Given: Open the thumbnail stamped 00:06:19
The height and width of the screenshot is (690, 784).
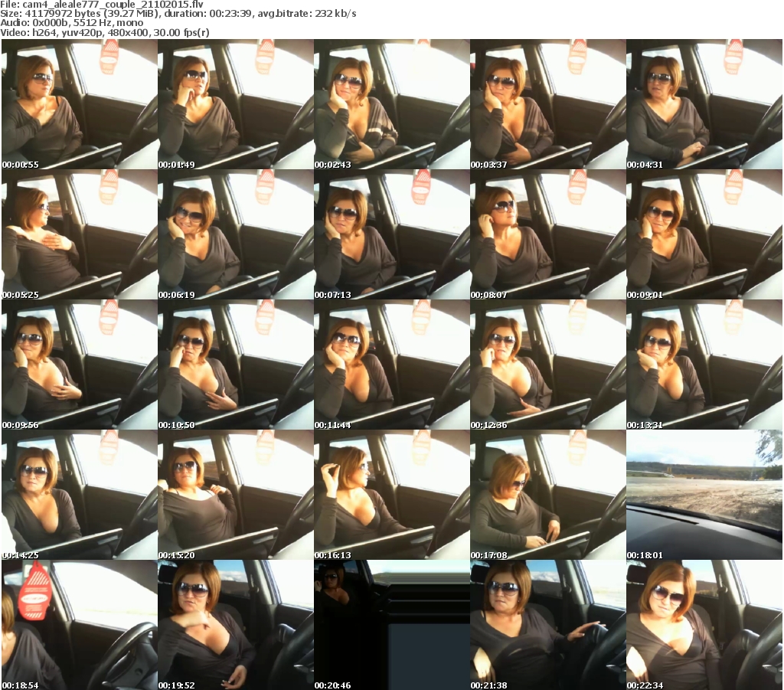Looking at the screenshot, I should point(236,234).
